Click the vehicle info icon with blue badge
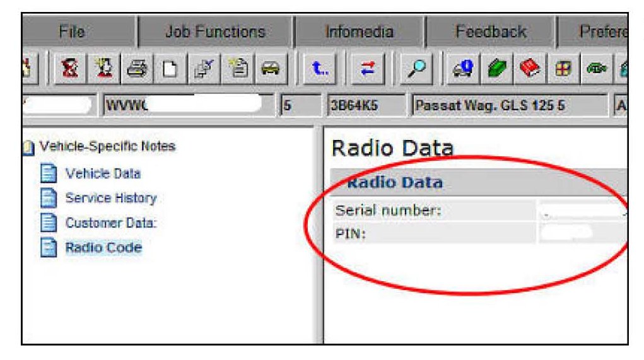Viewport: 644px width, 360px height. pos(459,67)
